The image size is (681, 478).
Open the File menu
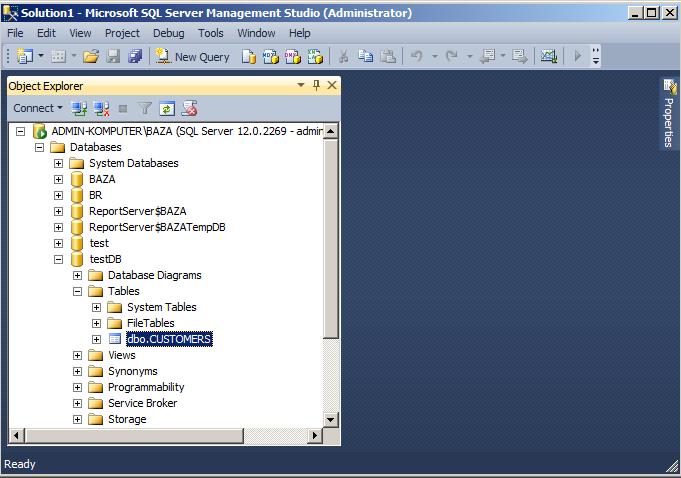15,33
